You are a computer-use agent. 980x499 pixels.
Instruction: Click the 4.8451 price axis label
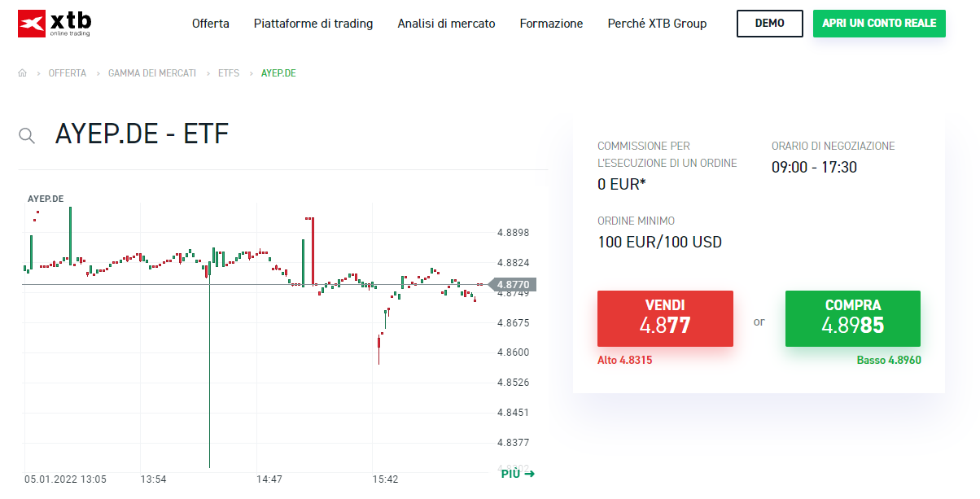tap(513, 413)
